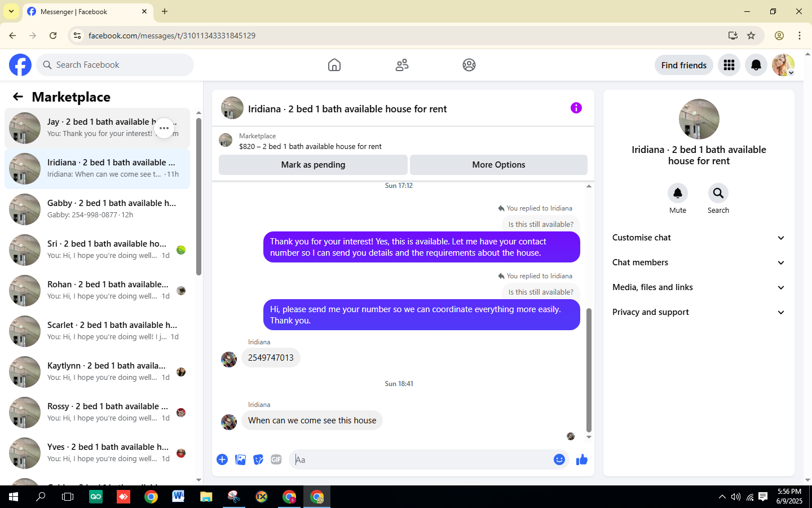The height and width of the screenshot is (508, 812).
Task: Open the Facebook home logo
Action: (20, 65)
